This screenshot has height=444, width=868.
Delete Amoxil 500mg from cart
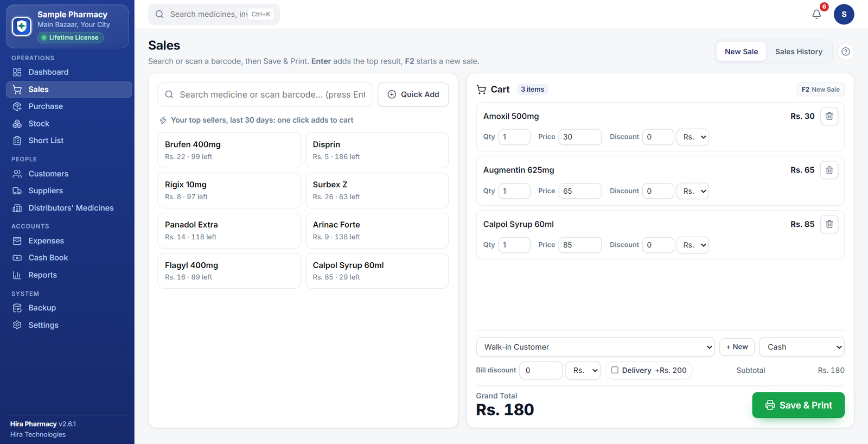[x=829, y=116]
